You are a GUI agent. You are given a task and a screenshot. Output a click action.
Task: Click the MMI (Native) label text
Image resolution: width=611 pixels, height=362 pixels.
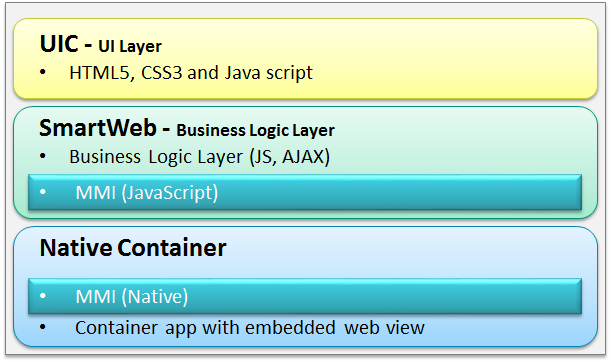coord(132,297)
